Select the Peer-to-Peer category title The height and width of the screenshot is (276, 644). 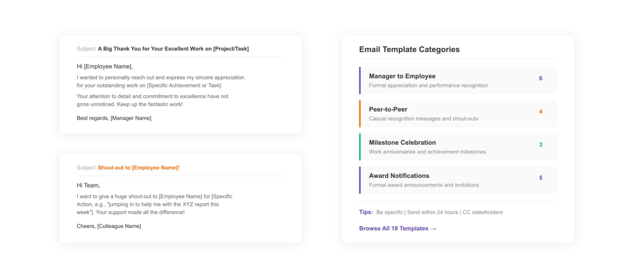tap(388, 110)
